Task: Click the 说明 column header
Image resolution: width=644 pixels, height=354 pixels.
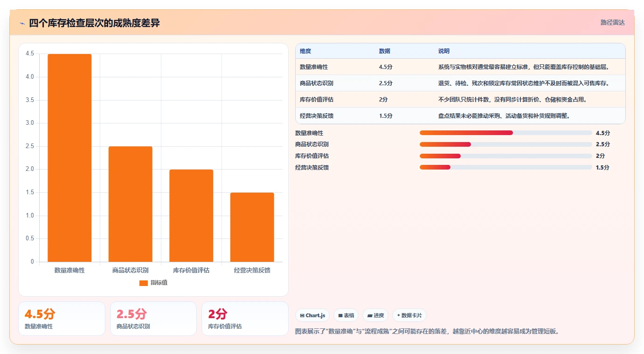Action: pyautogui.click(x=444, y=51)
